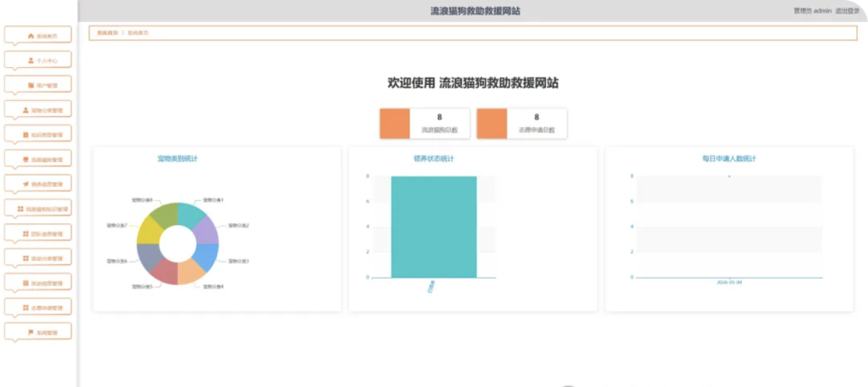The image size is (868, 387).
Task: Click the 流浪猫狗总数 label
Action: [440, 131]
